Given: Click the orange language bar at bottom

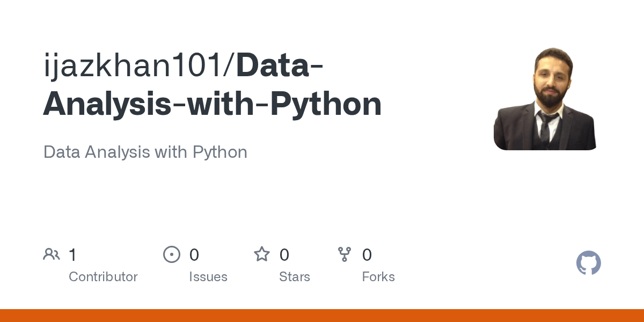Looking at the screenshot, I should [322, 316].
